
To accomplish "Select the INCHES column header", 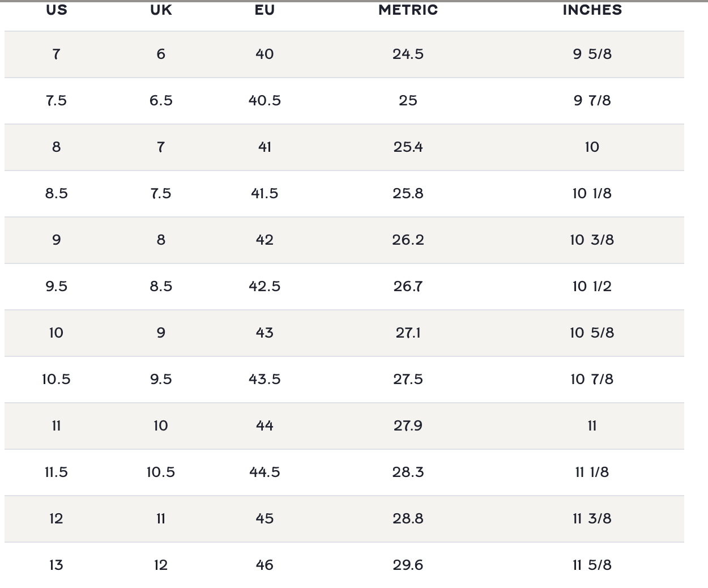I will pyautogui.click(x=592, y=10).
